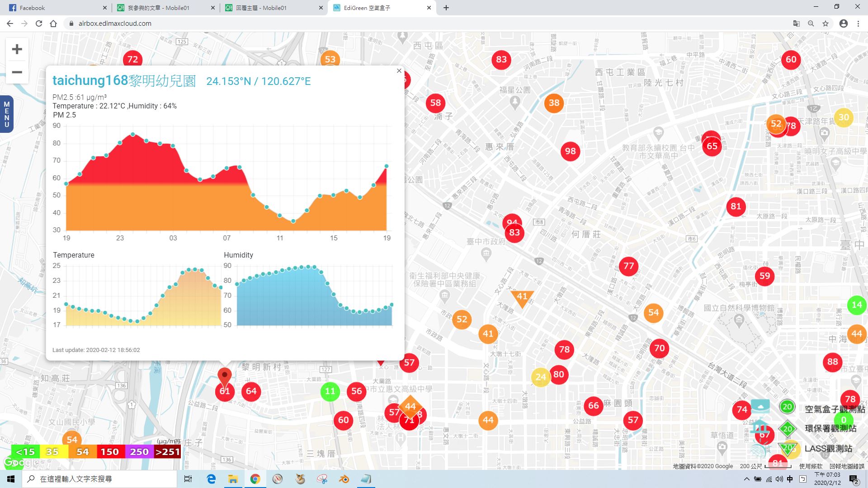This screenshot has width=868, height=488.
Task: Reload the airbox page
Action: coord(39,23)
